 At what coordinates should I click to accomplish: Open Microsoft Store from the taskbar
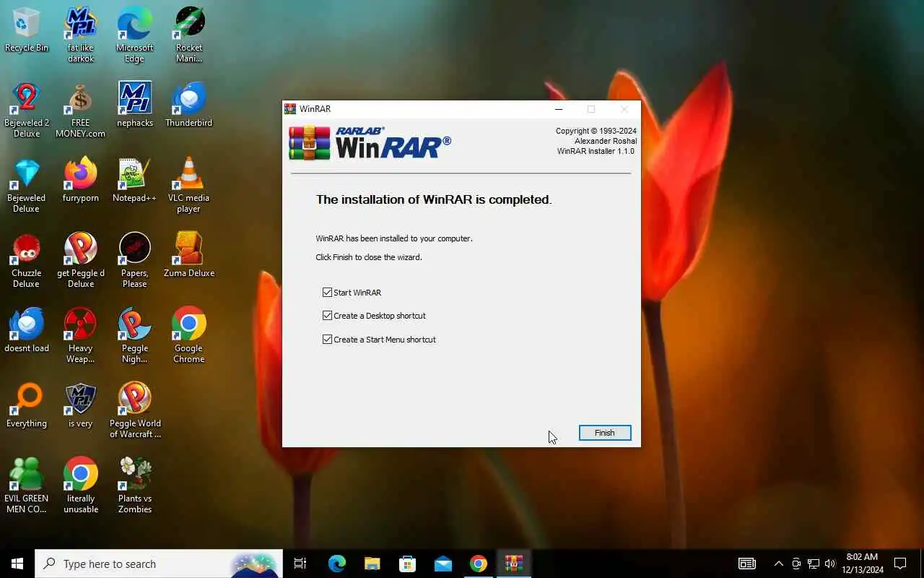(x=407, y=564)
